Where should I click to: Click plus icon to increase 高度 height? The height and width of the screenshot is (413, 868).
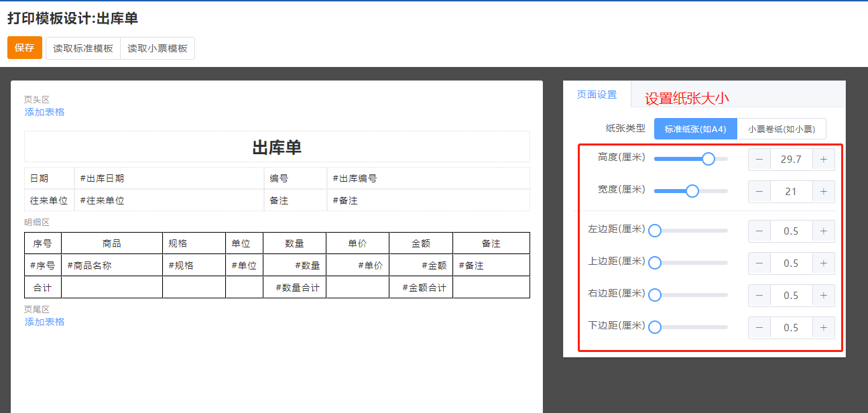click(x=823, y=160)
